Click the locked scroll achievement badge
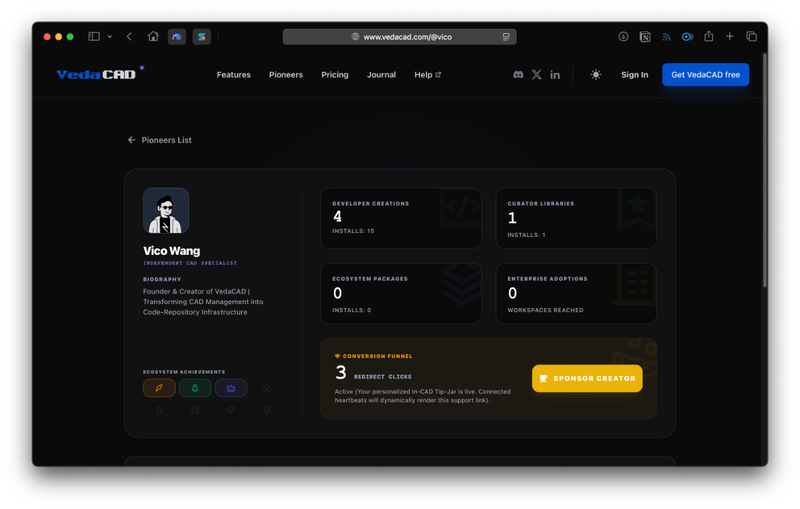This screenshot has height=509, width=800. click(x=195, y=410)
